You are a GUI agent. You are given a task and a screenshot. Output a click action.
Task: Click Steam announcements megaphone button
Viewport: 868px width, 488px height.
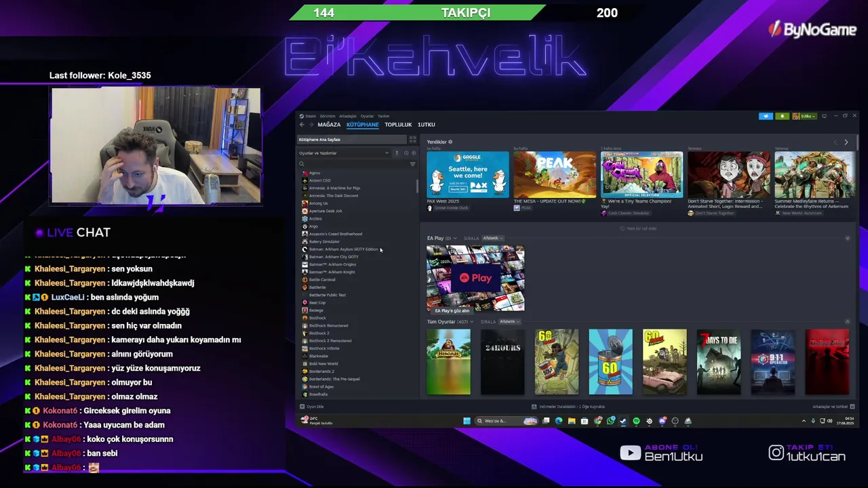(x=766, y=117)
